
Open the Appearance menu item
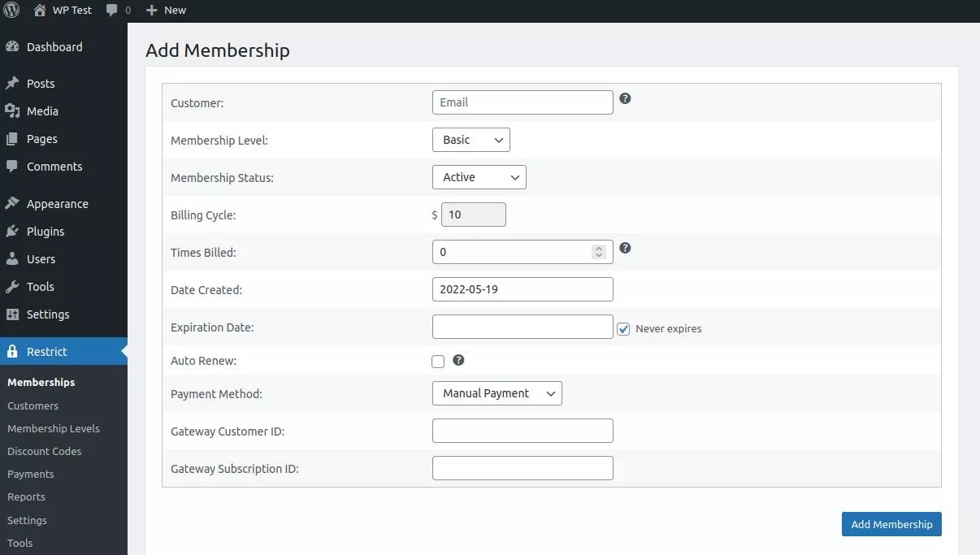point(63,204)
